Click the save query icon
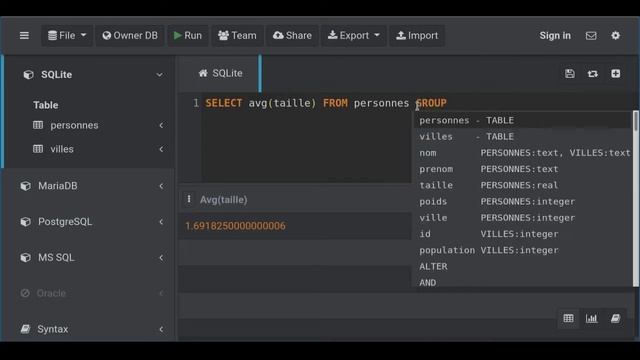Viewport: 640px width, 360px height. 570,73
